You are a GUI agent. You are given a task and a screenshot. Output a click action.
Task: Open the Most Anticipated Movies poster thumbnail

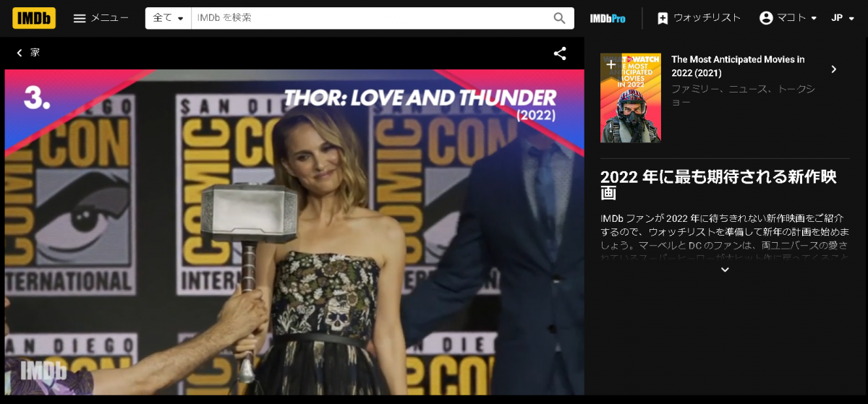click(x=631, y=98)
